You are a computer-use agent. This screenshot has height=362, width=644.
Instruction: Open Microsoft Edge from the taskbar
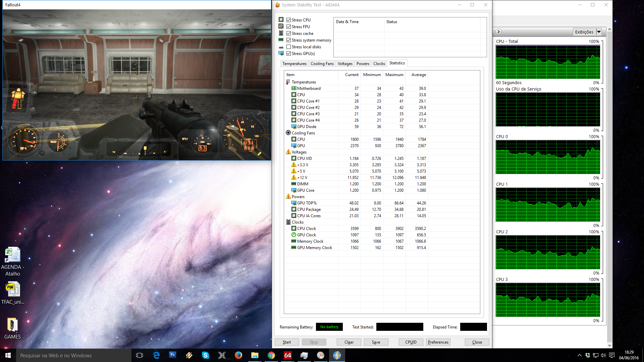point(156,355)
